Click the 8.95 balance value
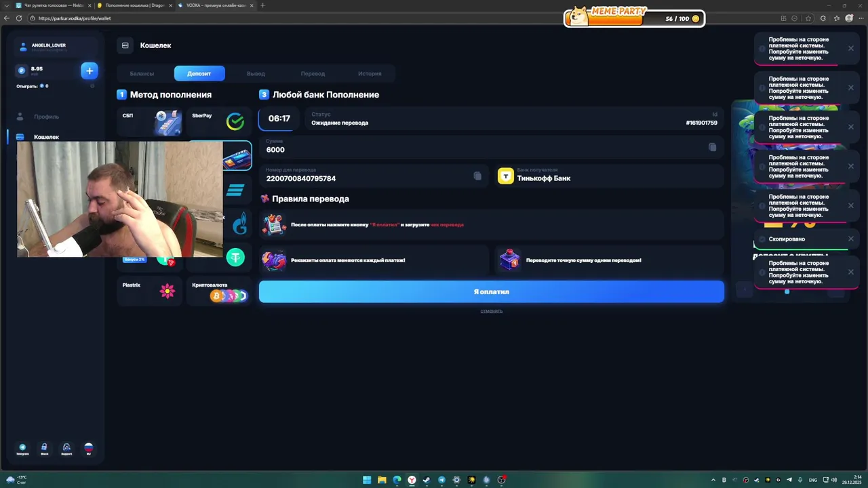Image resolution: width=868 pixels, height=488 pixels. 37,69
